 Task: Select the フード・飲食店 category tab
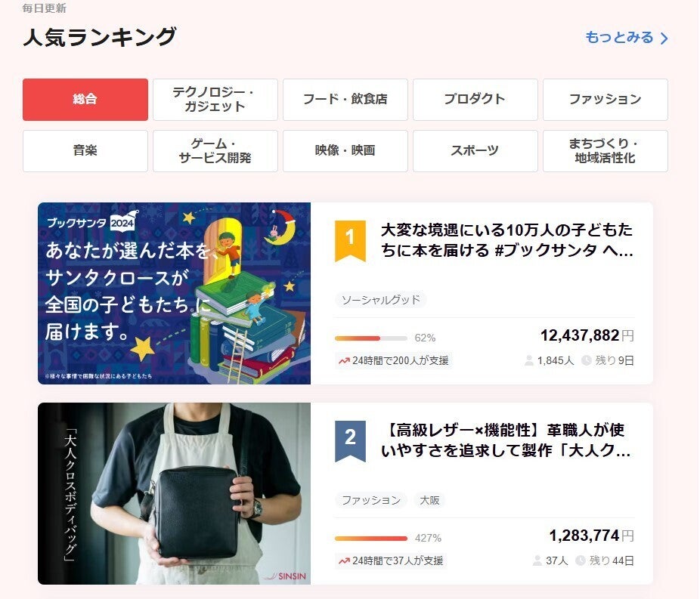point(345,100)
